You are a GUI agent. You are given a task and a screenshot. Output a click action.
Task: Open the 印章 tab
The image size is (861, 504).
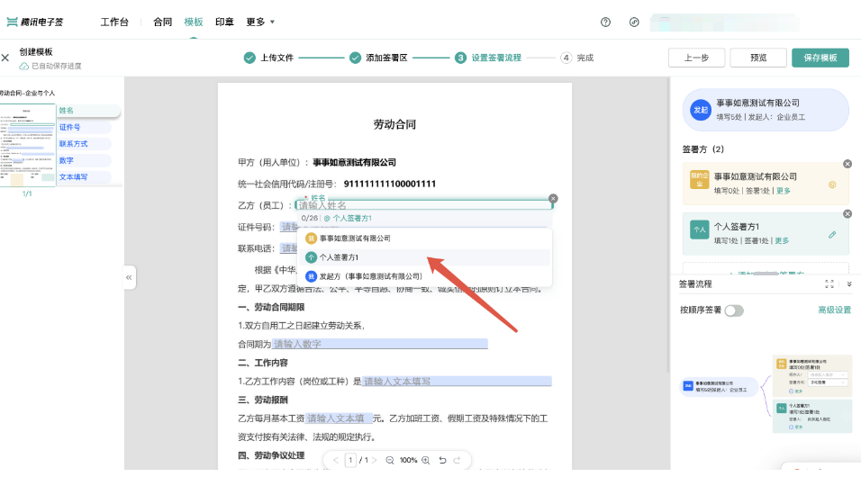[224, 22]
